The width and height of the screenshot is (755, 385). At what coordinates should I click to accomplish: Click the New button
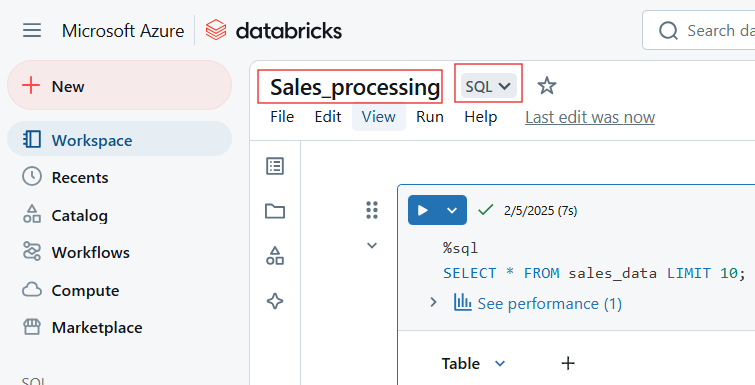(119, 86)
